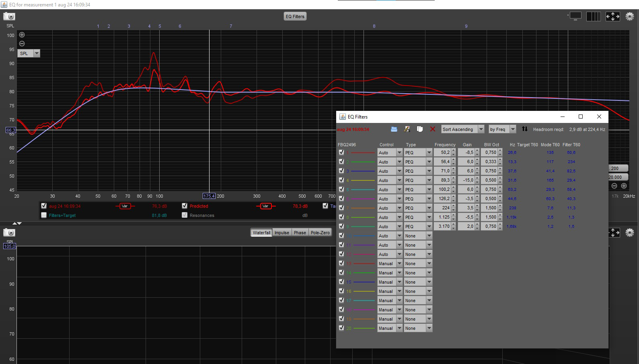
Task: Click filter 8 gain field -5,5
Action: coord(466,217)
